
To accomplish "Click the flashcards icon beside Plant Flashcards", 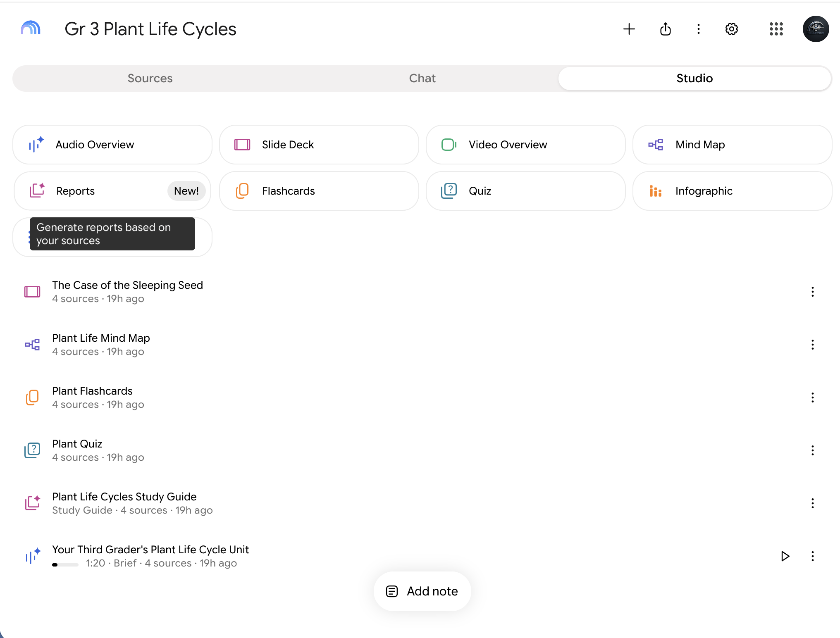I will (x=32, y=398).
